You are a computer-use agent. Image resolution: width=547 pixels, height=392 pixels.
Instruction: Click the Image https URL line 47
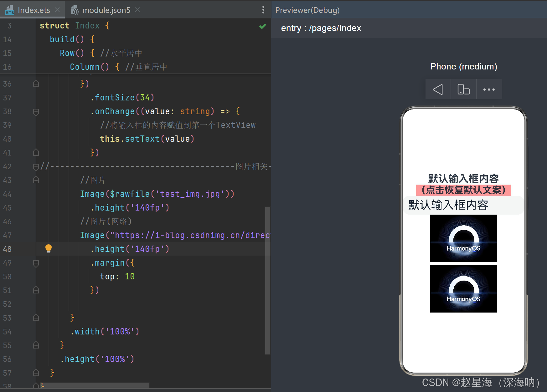click(175, 235)
